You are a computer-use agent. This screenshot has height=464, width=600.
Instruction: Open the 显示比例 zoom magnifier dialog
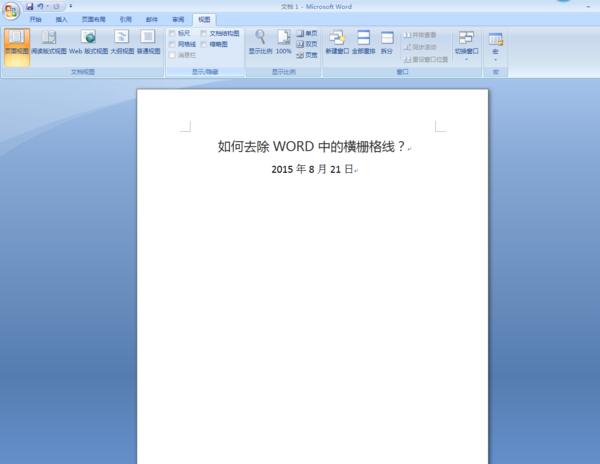[260, 42]
